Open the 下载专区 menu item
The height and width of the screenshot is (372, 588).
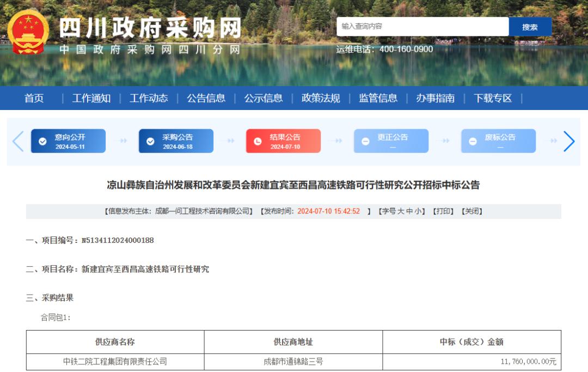[x=492, y=98]
